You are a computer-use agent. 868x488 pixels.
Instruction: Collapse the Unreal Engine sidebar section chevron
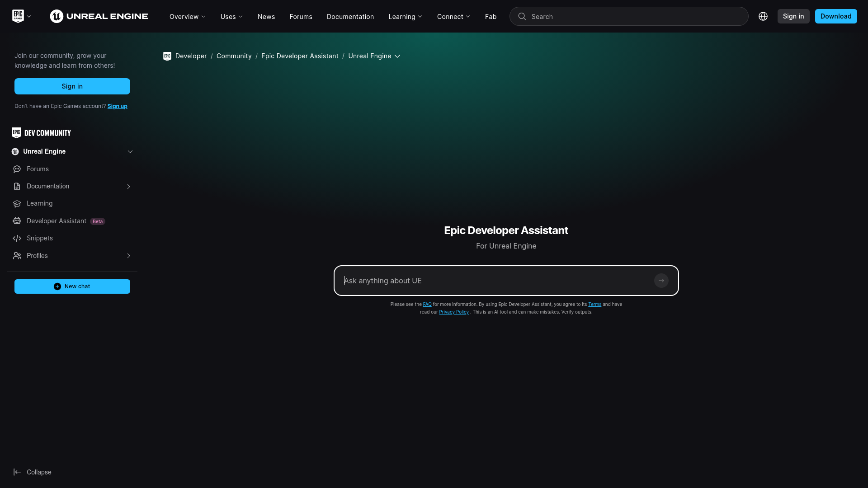click(130, 151)
